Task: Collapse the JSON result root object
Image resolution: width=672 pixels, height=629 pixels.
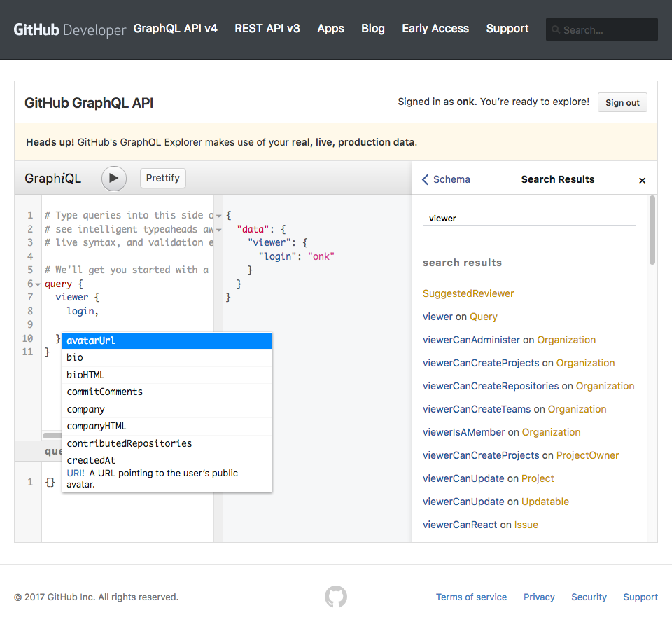Action: click(219, 216)
